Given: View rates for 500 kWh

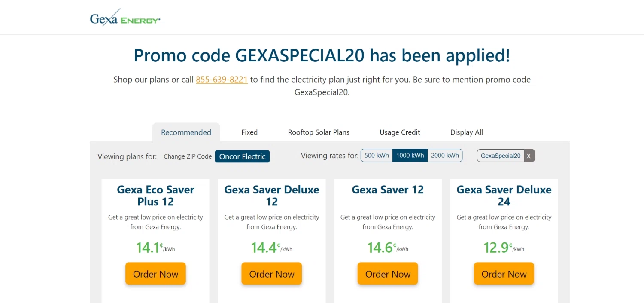Looking at the screenshot, I should (377, 156).
